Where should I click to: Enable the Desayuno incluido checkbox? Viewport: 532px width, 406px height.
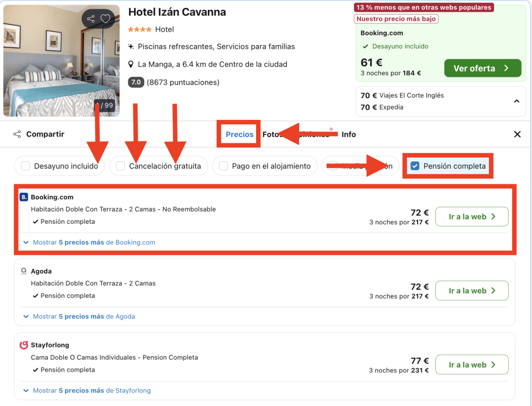(x=25, y=166)
